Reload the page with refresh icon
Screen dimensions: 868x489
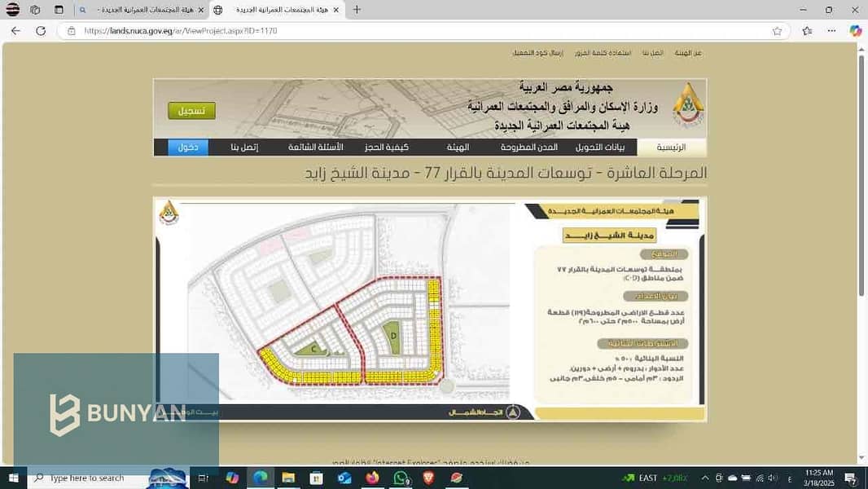coord(41,31)
